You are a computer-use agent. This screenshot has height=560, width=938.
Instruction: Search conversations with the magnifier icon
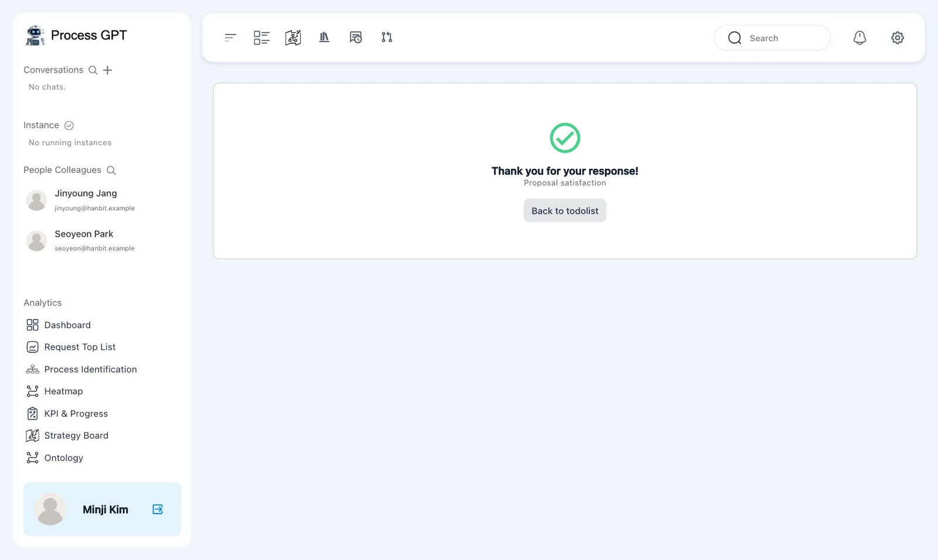pyautogui.click(x=93, y=70)
